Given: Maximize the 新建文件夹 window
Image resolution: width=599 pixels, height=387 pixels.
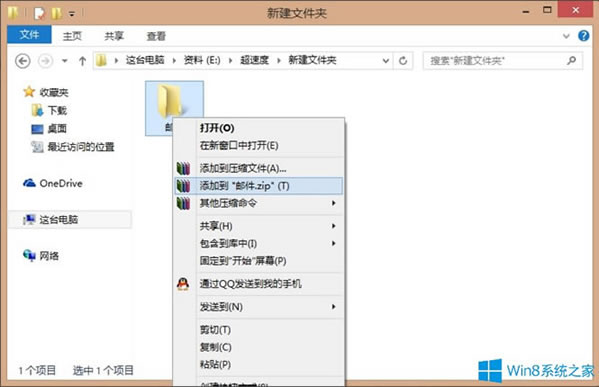Looking at the screenshot, I should tap(547, 10).
